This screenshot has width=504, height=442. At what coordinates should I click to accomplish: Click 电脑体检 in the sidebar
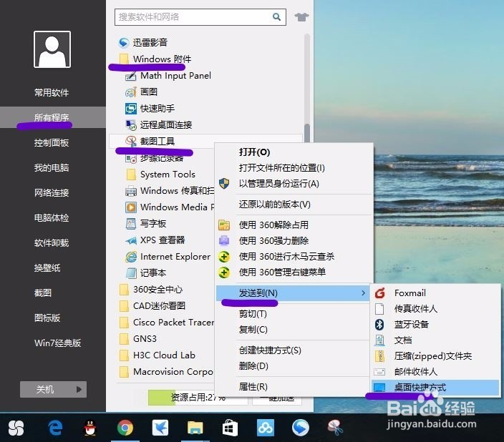(x=52, y=218)
